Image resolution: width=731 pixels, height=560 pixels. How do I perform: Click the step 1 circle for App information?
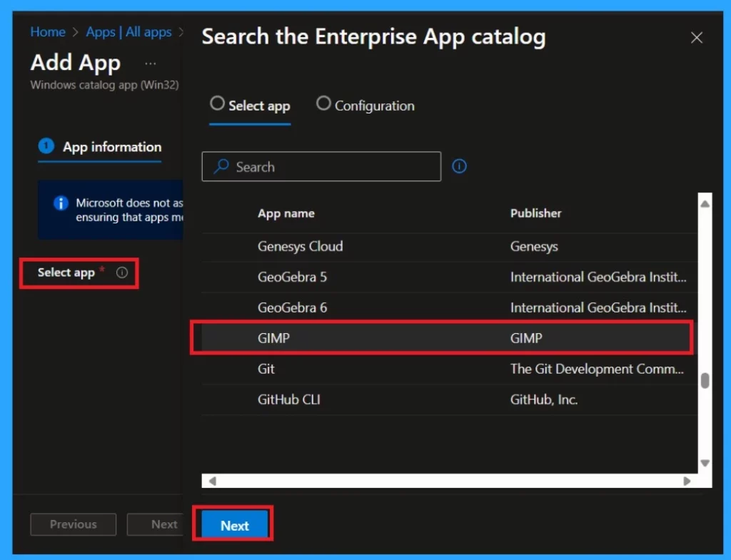tap(46, 146)
